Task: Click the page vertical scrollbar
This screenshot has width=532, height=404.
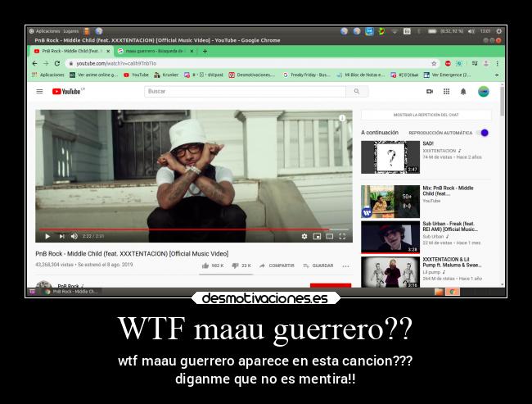Action: click(503, 102)
